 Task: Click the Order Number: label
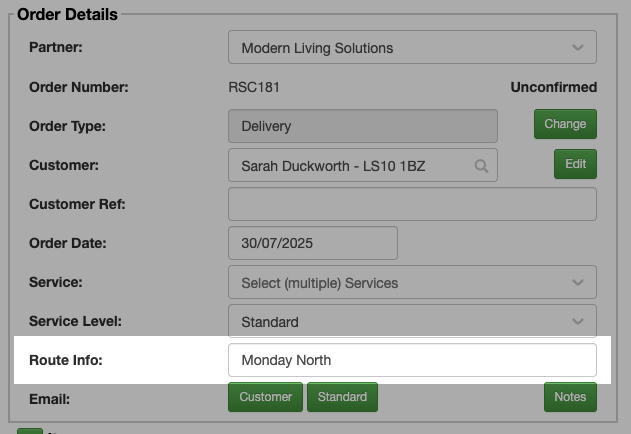[79, 87]
